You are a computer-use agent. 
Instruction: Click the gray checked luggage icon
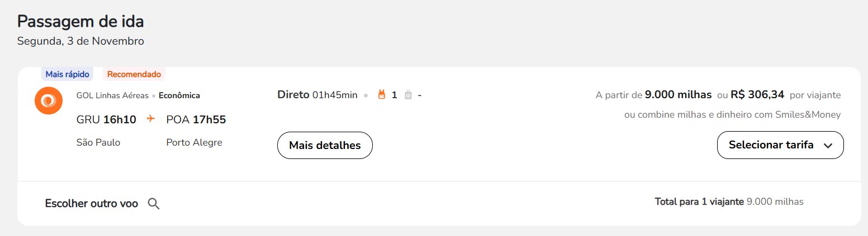tap(408, 95)
